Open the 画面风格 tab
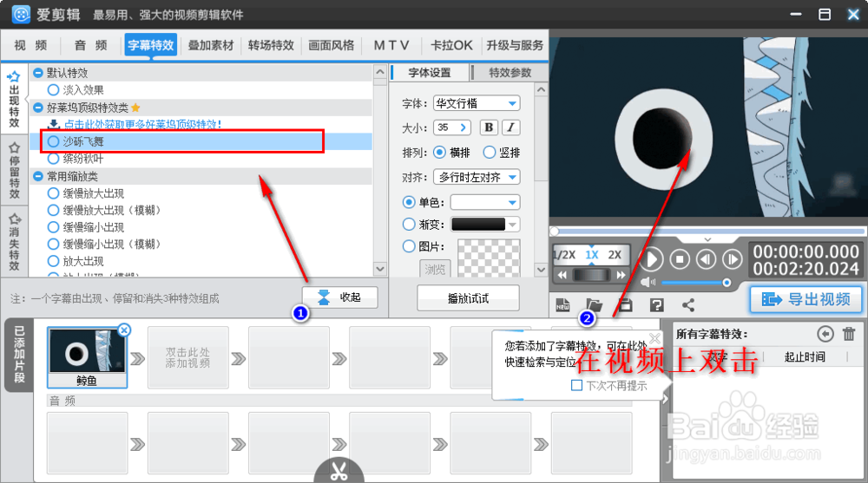868x483 pixels. [331, 45]
